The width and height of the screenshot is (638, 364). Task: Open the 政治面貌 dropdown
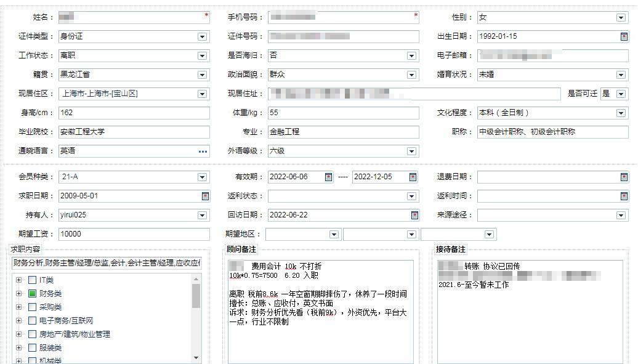412,75
